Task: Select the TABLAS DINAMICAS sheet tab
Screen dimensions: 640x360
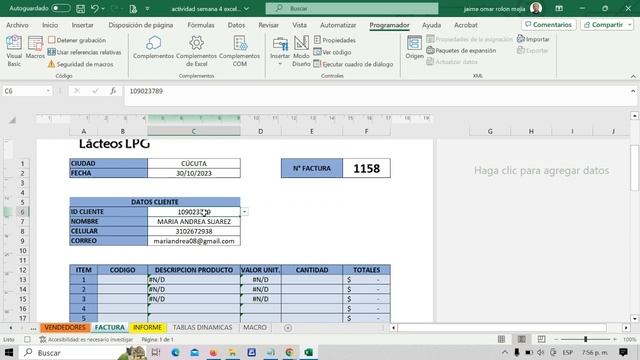Action: [x=202, y=327]
